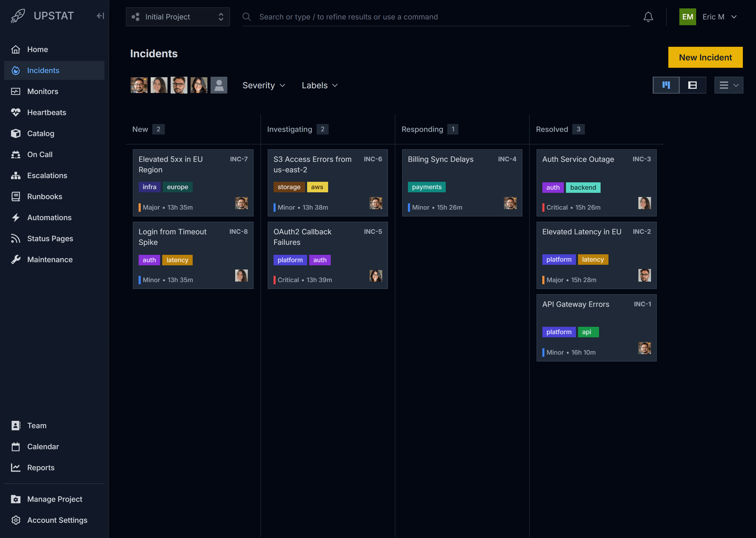
Task: Open Automations from the sidebar
Action: click(x=49, y=217)
